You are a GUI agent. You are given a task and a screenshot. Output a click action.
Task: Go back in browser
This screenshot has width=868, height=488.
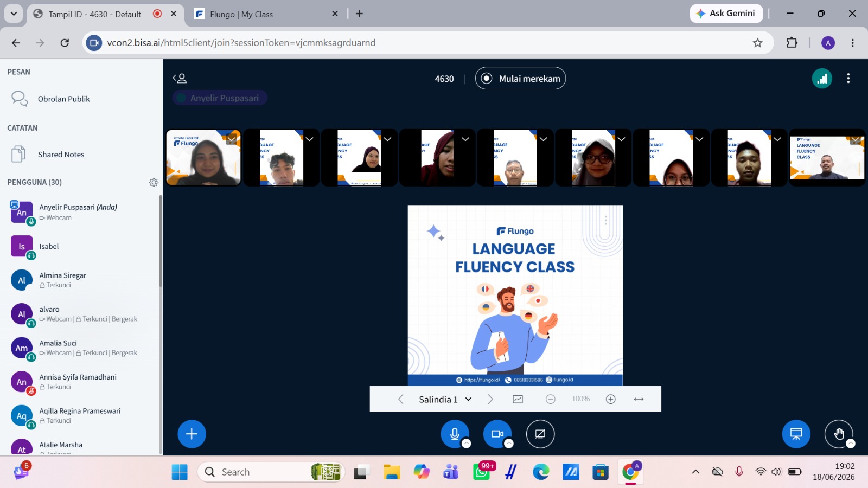click(x=16, y=43)
